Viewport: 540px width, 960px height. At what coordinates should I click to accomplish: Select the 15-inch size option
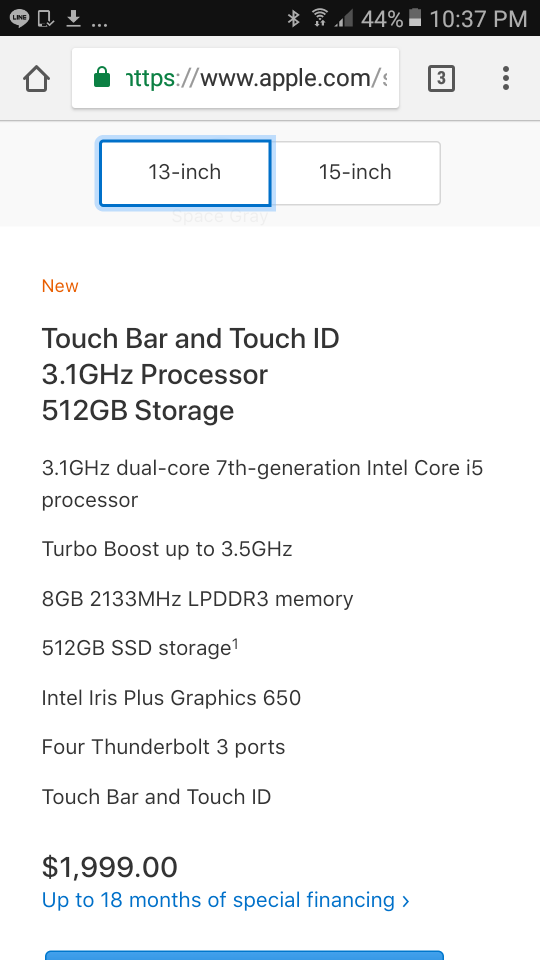355,173
